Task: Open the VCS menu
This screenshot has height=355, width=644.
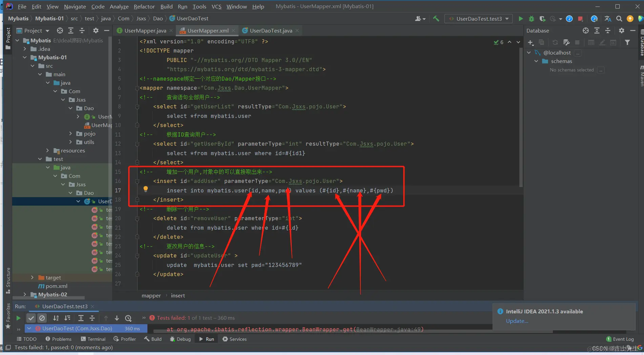Action: tap(216, 6)
